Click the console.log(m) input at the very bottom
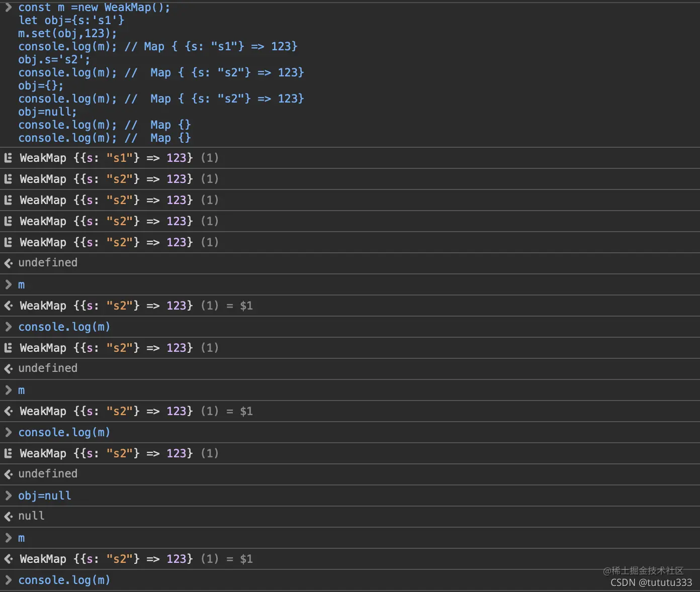Image resolution: width=700 pixels, height=592 pixels. (x=64, y=580)
